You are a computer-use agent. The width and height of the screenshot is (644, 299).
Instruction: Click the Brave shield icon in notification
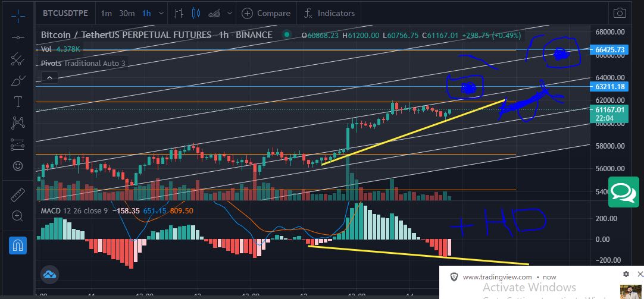click(454, 277)
